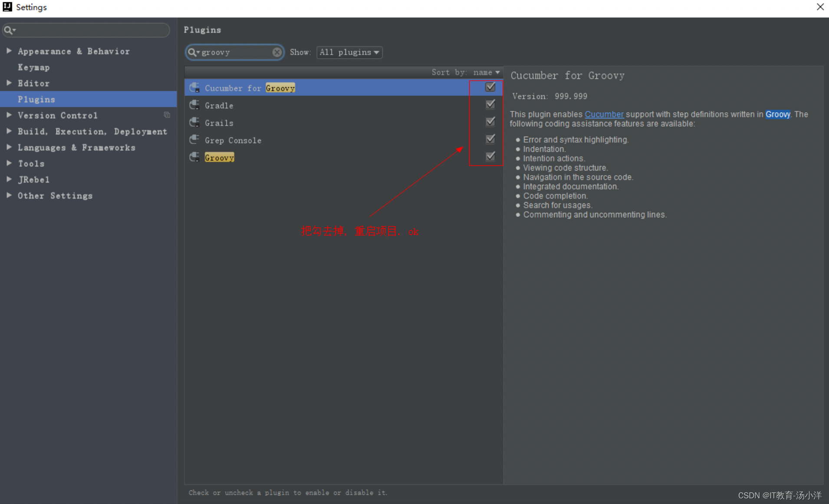The width and height of the screenshot is (829, 504).
Task: Select Plugins in settings tree
Action: coord(89,99)
